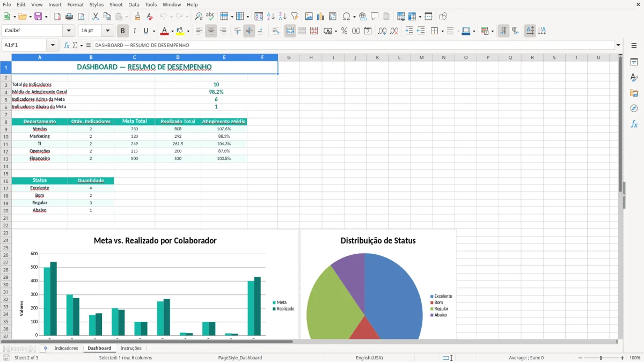
Task: Toggle Italic formatting button
Action: point(135,31)
